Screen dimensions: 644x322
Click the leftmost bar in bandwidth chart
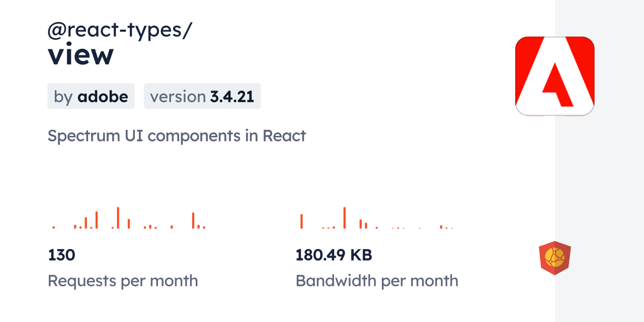tap(301, 221)
